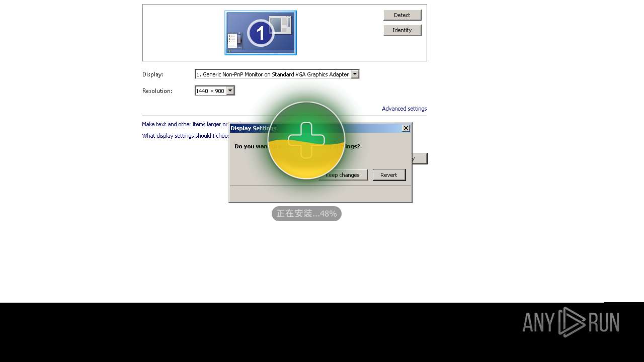Open the Display dropdown list

277,74
